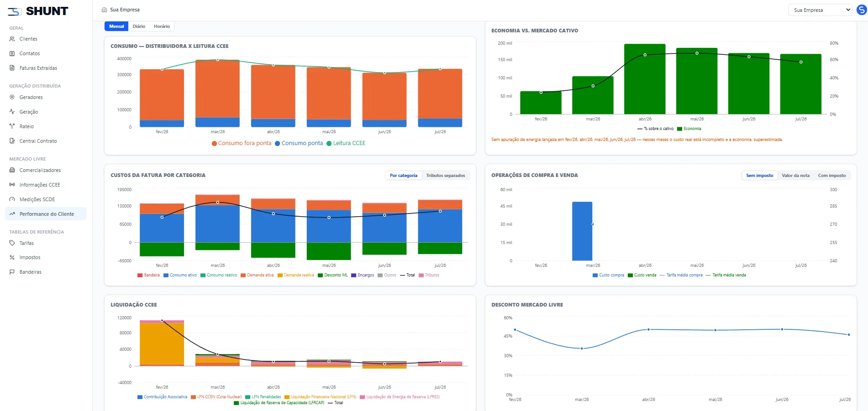Click the Rateio split icon
868x411 pixels.
(x=12, y=126)
